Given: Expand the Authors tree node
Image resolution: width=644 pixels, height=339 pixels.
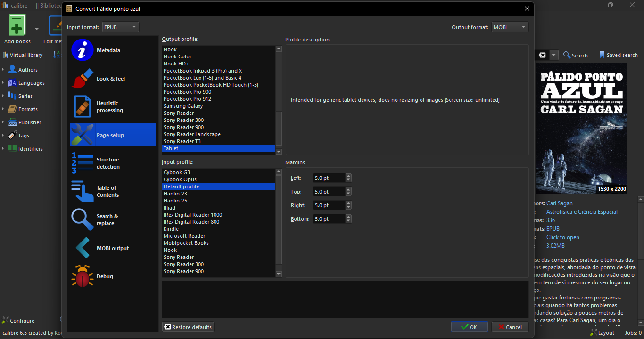Looking at the screenshot, I should (3, 70).
